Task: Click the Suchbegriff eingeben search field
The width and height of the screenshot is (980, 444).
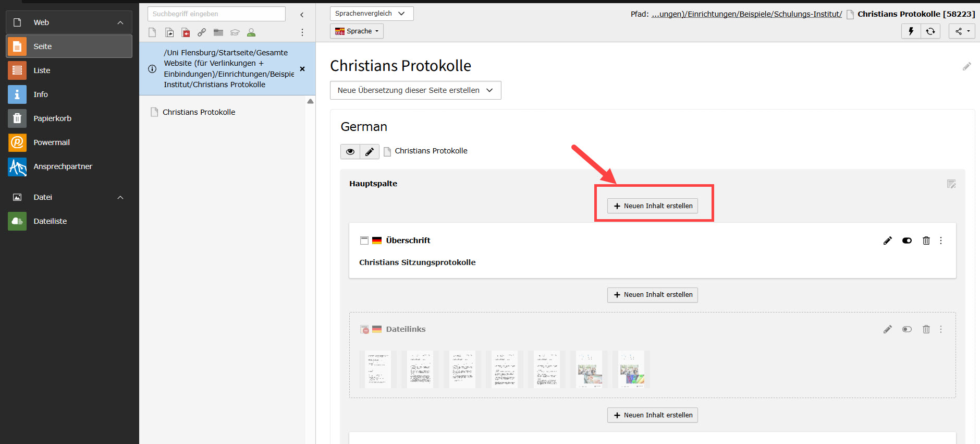Action: point(216,14)
